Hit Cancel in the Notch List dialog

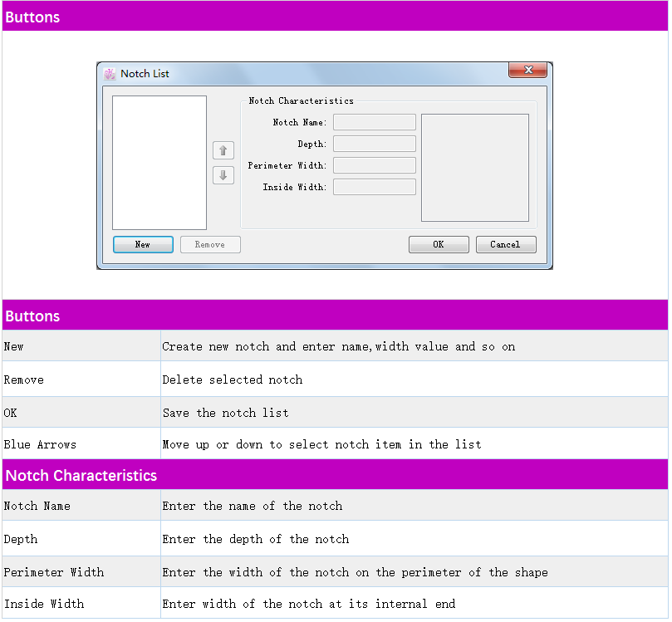(505, 244)
